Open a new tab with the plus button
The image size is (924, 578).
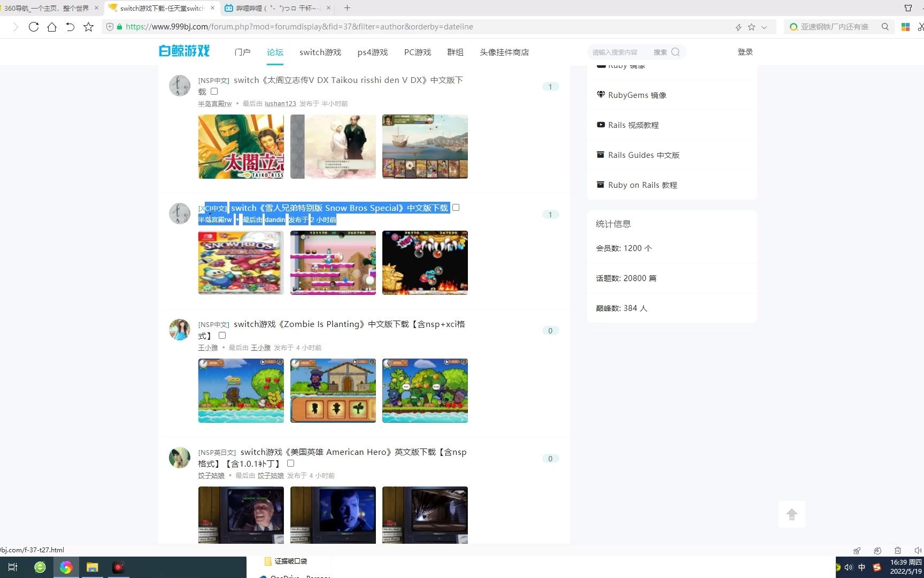pos(347,8)
